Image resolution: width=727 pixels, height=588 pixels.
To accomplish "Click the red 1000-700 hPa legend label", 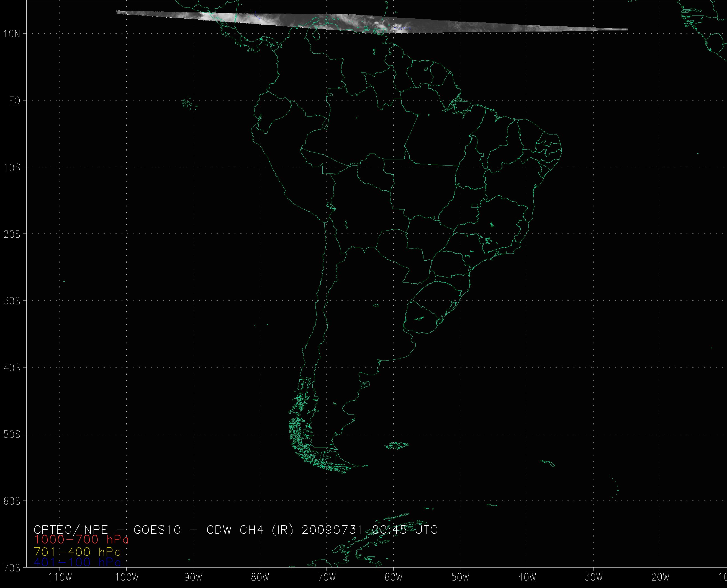I will tap(81, 540).
